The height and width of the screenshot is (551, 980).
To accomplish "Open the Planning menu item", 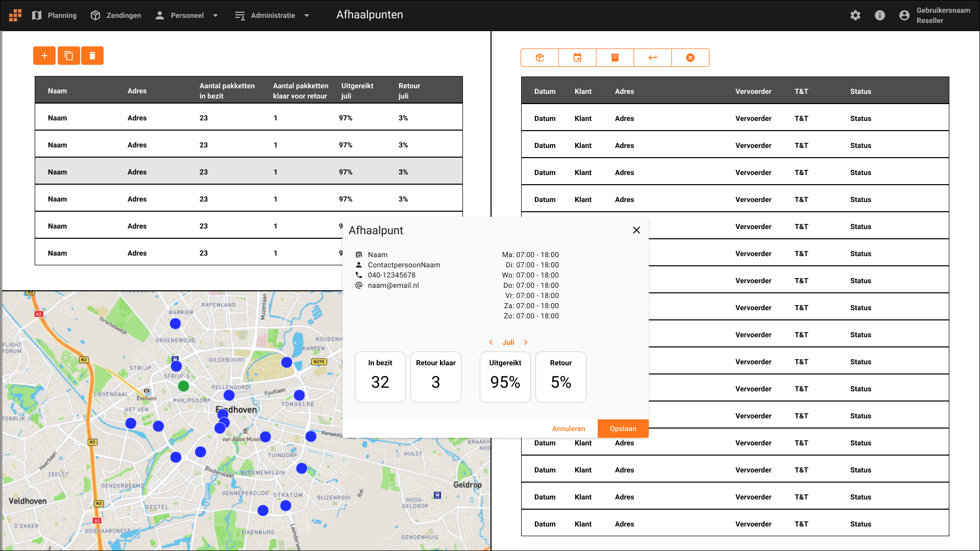I will tap(54, 15).
